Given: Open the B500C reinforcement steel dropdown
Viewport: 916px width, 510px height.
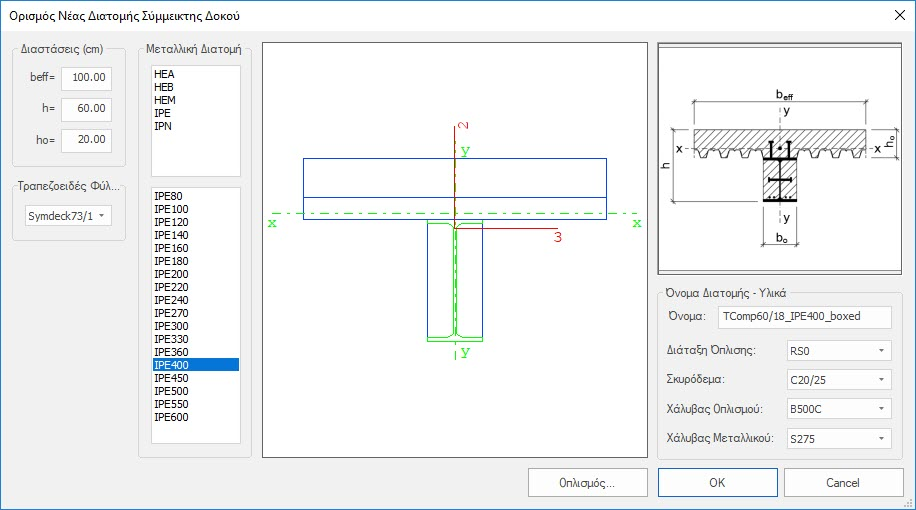Looking at the screenshot, I should coord(838,409).
